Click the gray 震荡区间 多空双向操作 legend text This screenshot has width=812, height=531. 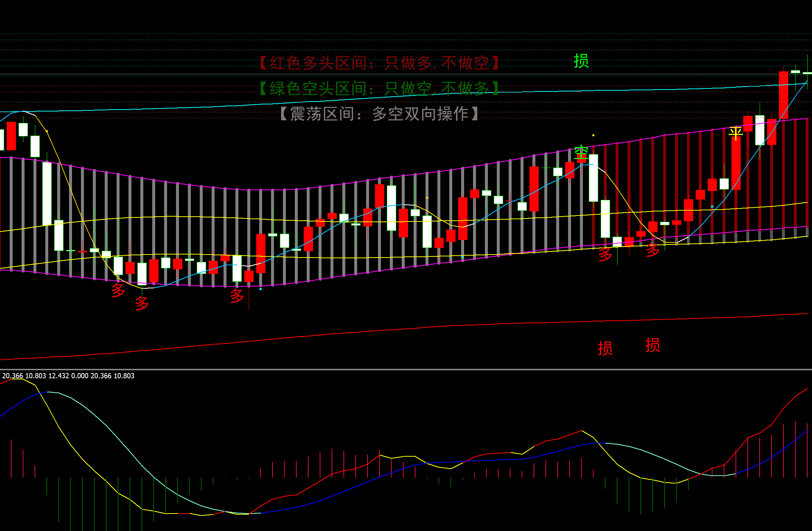379,114
